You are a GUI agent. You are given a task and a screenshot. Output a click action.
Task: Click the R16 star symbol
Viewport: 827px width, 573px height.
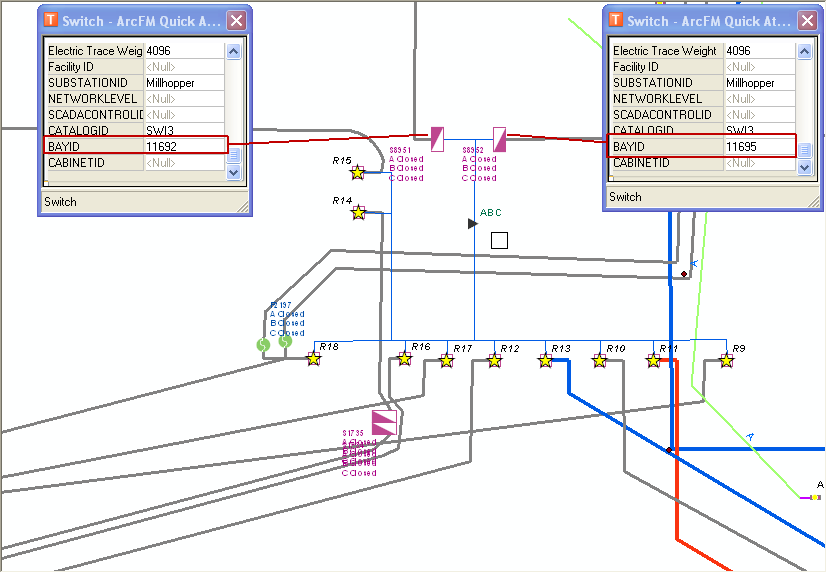405,357
